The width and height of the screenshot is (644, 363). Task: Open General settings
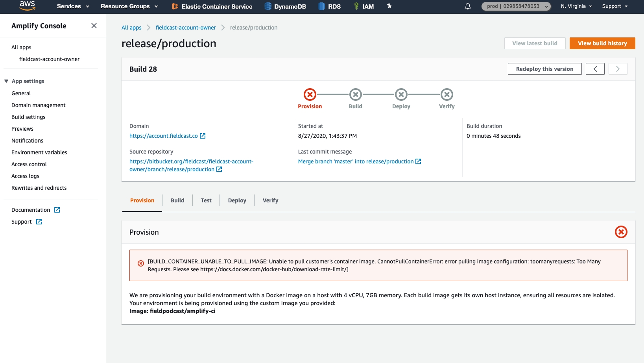(21, 93)
